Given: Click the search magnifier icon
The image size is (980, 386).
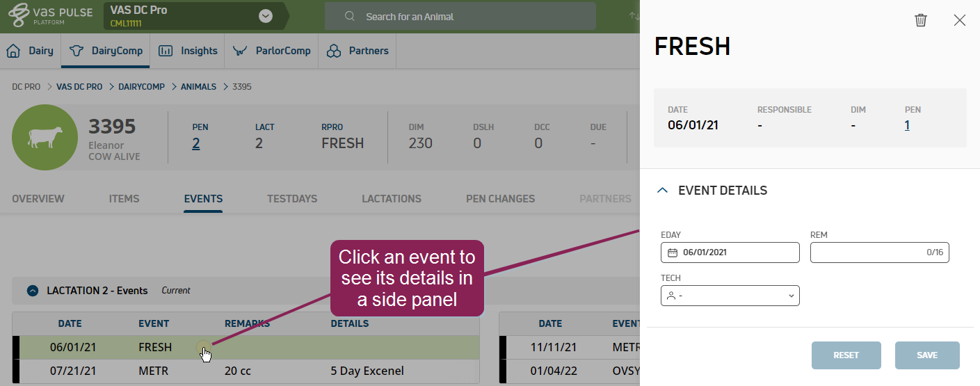Looking at the screenshot, I should [350, 17].
